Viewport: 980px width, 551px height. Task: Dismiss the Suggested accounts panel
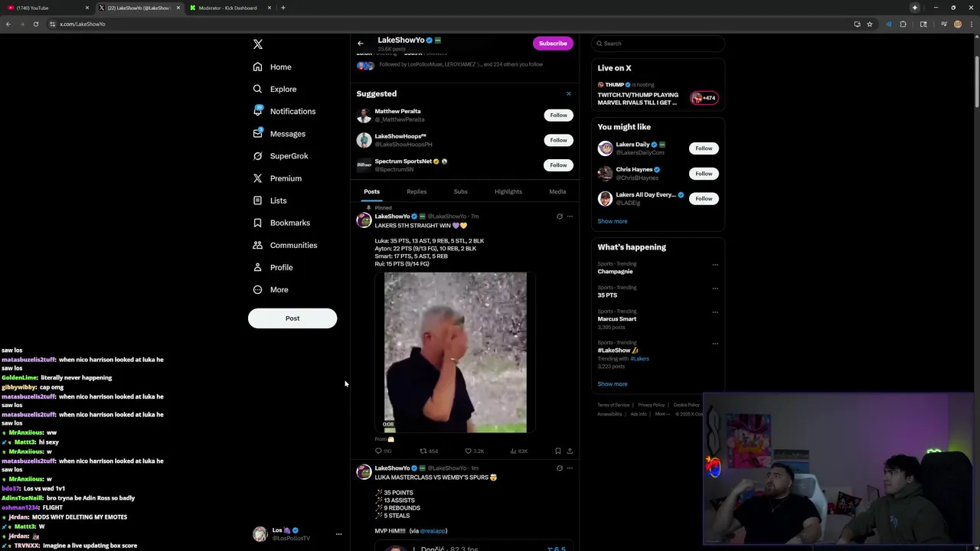(x=568, y=93)
